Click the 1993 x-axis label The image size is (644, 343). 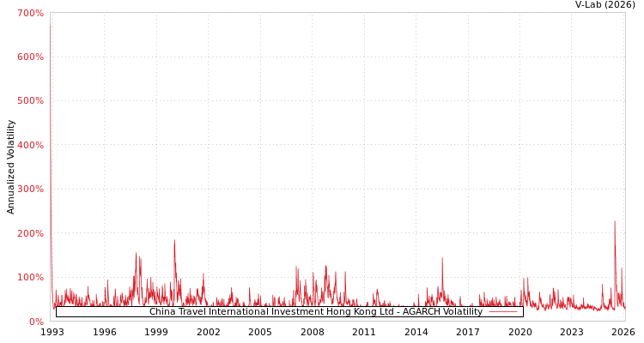pyautogui.click(x=52, y=332)
